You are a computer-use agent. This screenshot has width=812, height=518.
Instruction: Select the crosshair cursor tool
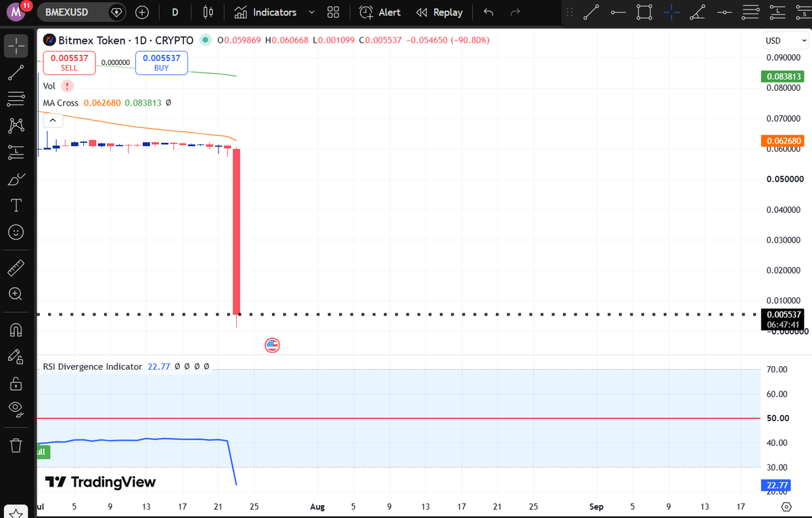[16, 45]
